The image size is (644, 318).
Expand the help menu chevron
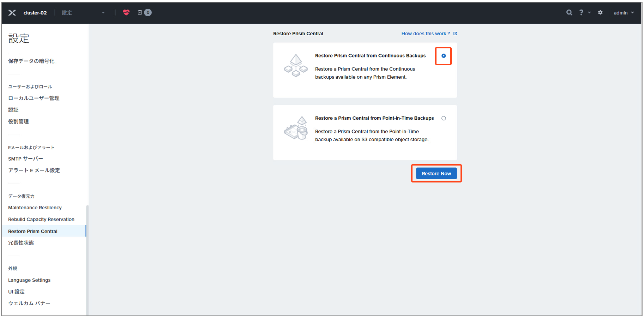(589, 12)
